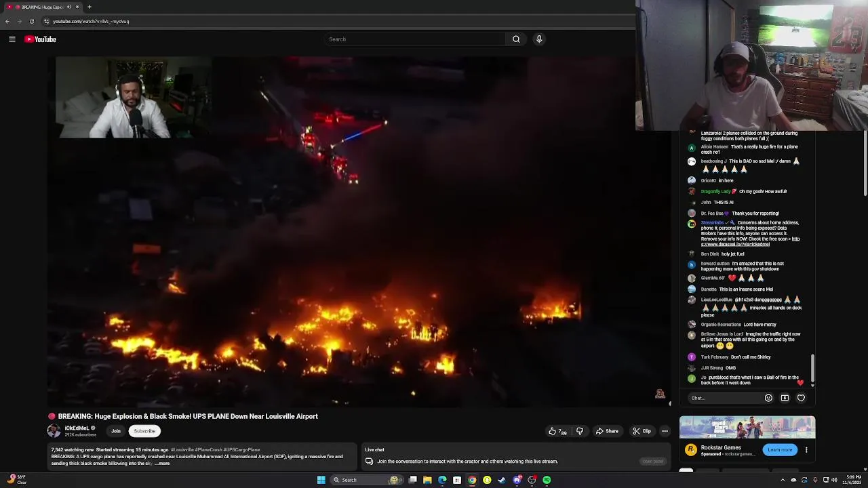
Task: Open the iCkEdMeL channel avatar
Action: click(54, 431)
